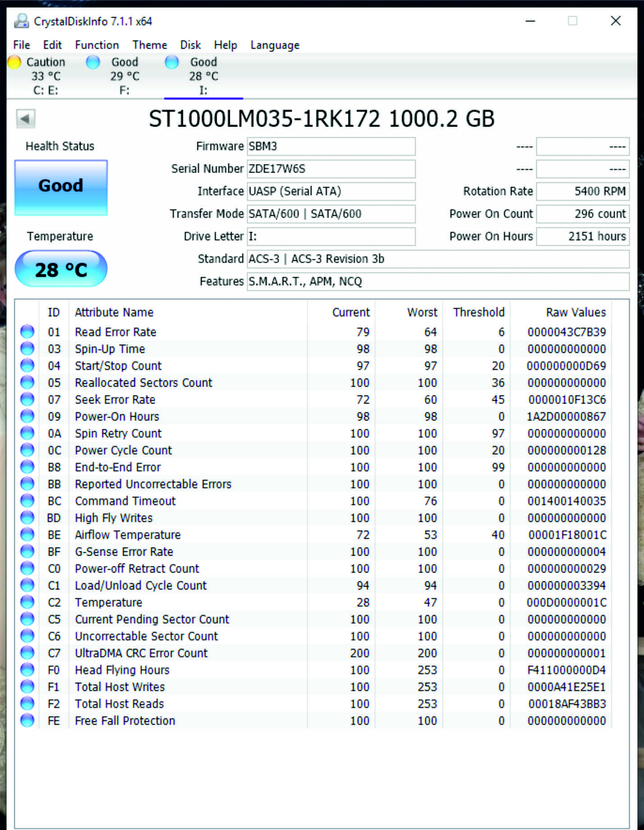This screenshot has width=644, height=830.
Task: Click status orb for the C2 Temperature row
Action: [x=27, y=602]
